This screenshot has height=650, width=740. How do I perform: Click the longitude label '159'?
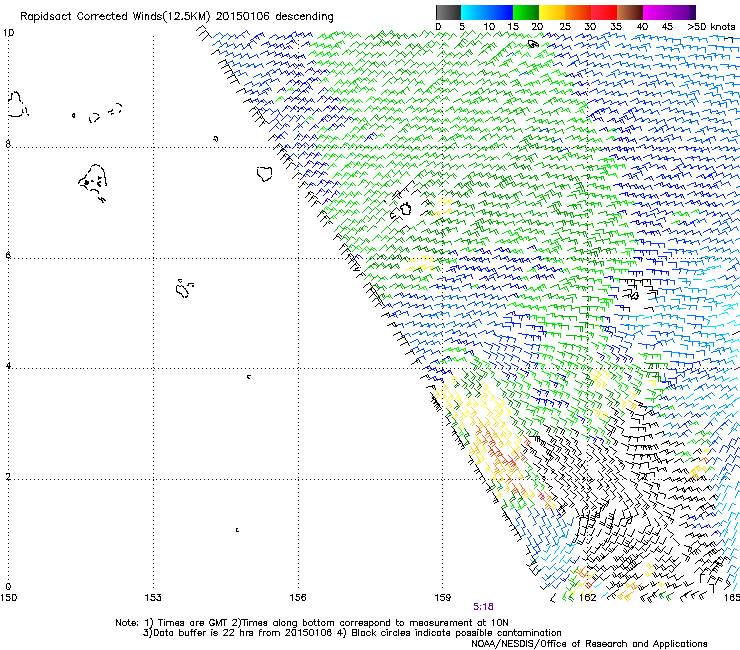(x=443, y=598)
